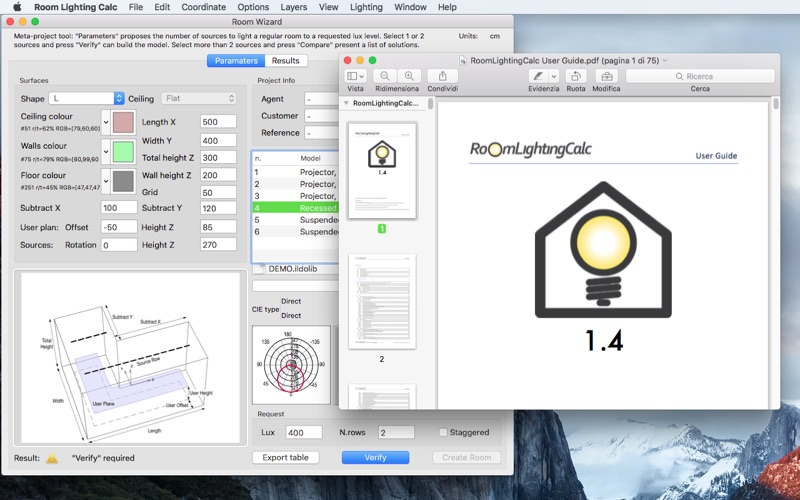Click the Condividi share icon
Image resolution: width=800 pixels, height=500 pixels.
[442, 76]
